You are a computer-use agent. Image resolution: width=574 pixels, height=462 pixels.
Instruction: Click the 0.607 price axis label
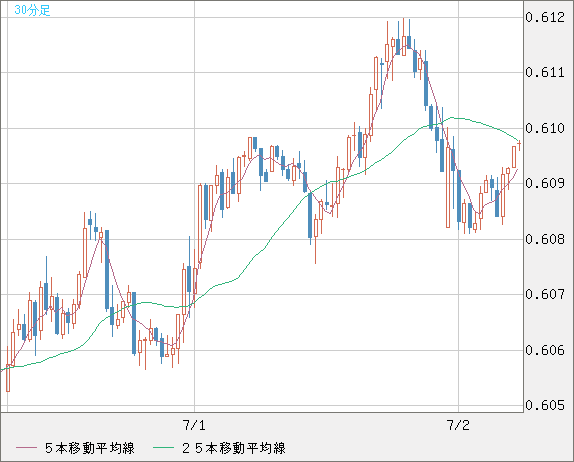[x=545, y=294]
